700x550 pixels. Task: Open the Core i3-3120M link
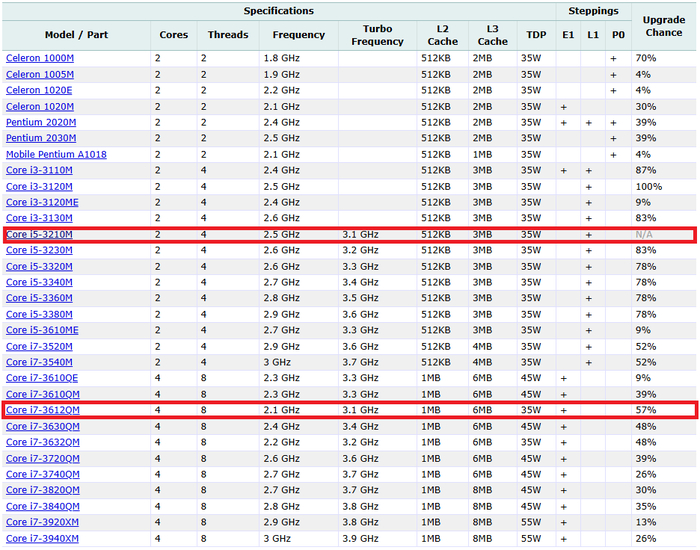click(x=39, y=187)
